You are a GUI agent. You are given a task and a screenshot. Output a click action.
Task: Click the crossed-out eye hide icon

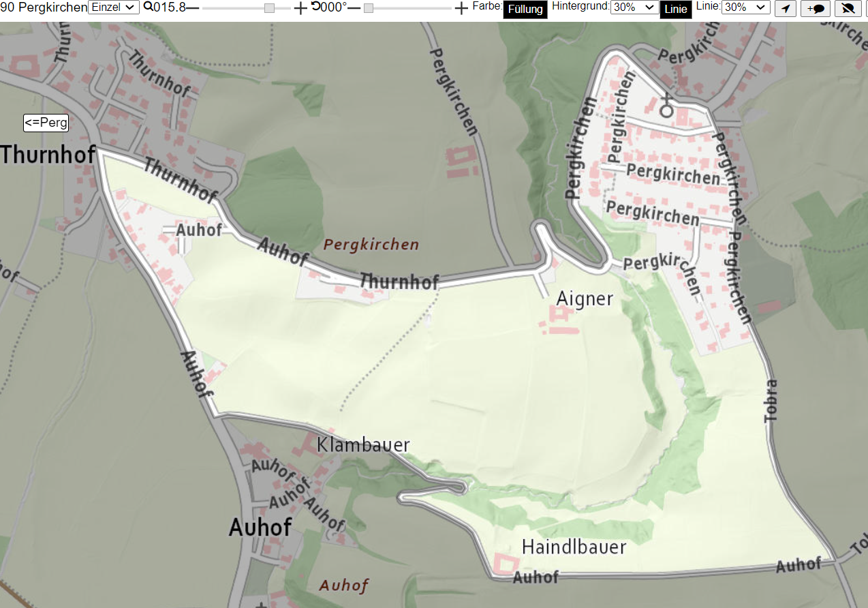pyautogui.click(x=848, y=8)
